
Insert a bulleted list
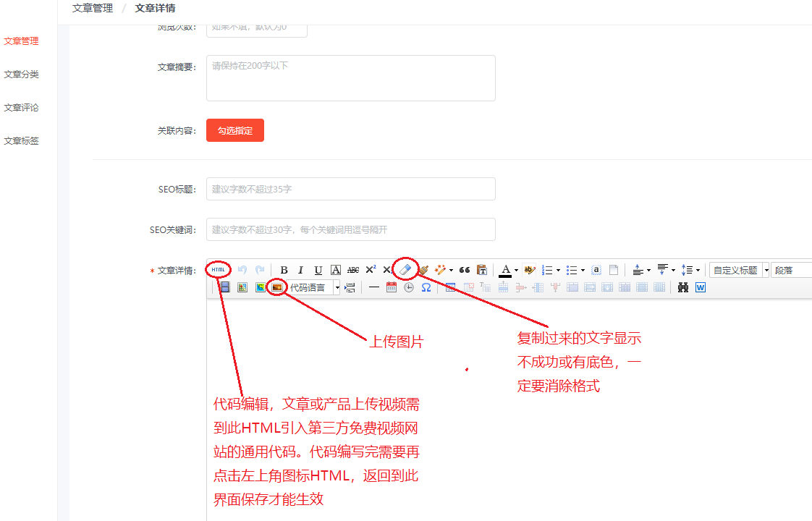click(572, 270)
